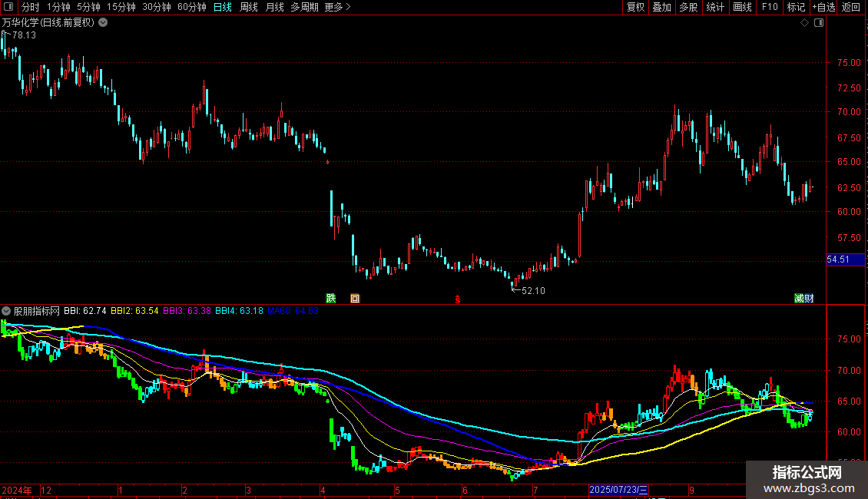Expand dropdown beside 万华化学 title
Viewport: 868px width, 499px height.
point(103,23)
